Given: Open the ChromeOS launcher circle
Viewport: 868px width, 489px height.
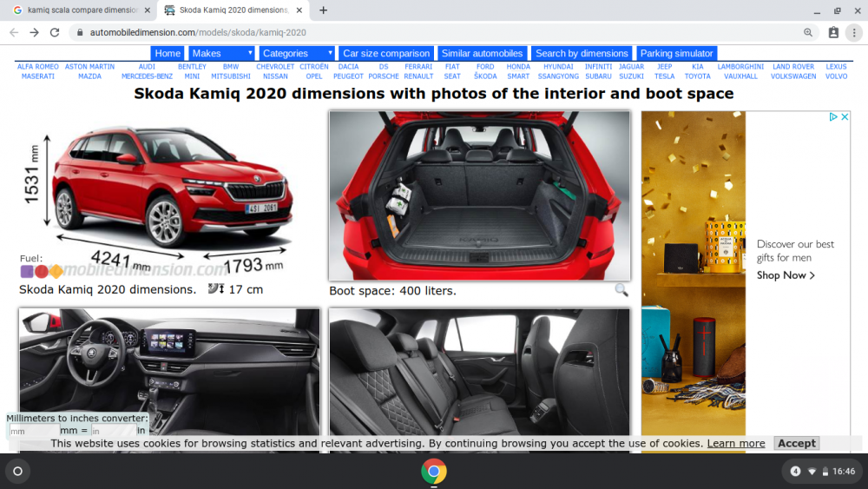Looking at the screenshot, I should tap(17, 472).
